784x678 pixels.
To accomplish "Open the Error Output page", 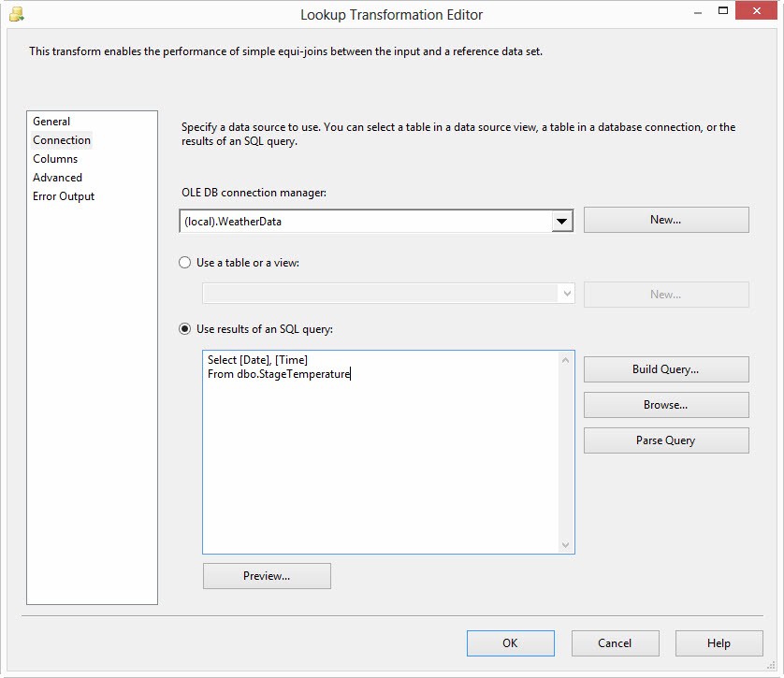I will (64, 196).
